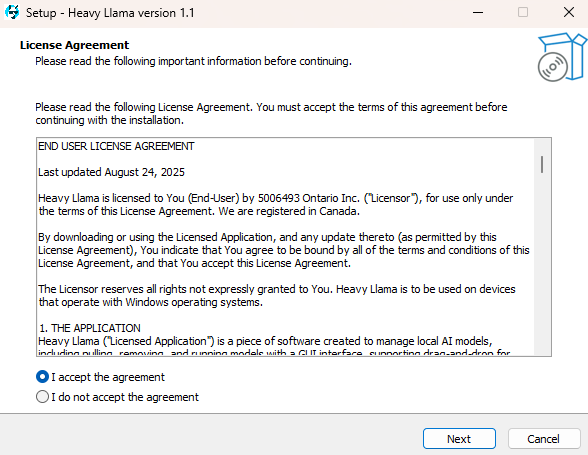Click the '1. THE APPLICATION' section heading

coord(90,328)
